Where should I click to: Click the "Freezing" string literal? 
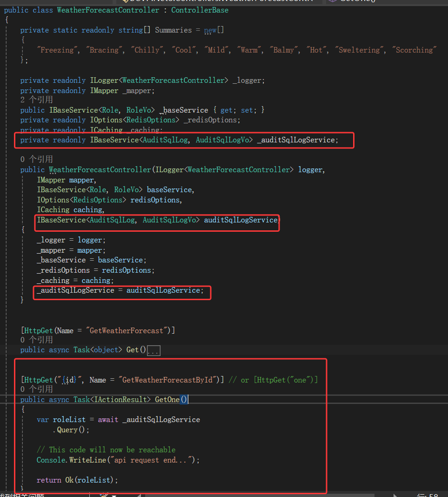click(x=57, y=50)
